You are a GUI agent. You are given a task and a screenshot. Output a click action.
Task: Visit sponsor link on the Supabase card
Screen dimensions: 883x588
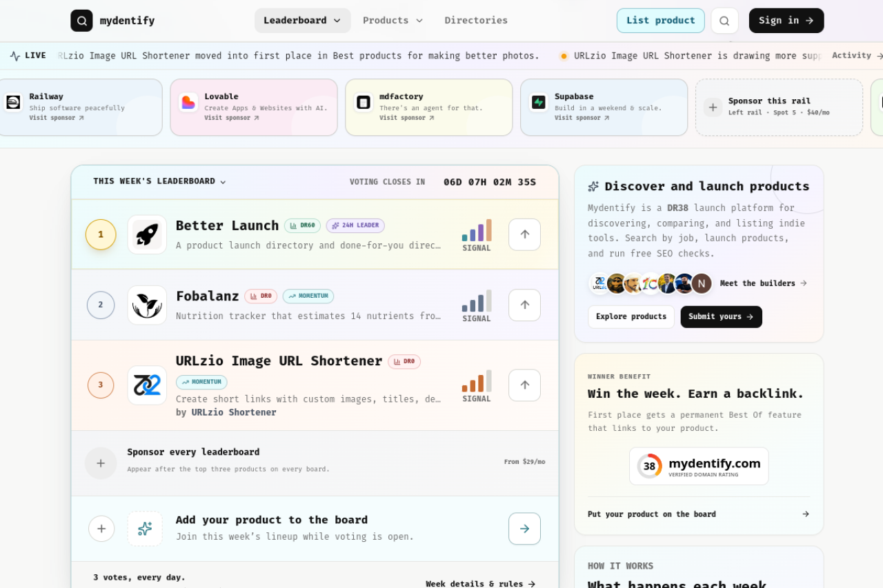coord(582,118)
